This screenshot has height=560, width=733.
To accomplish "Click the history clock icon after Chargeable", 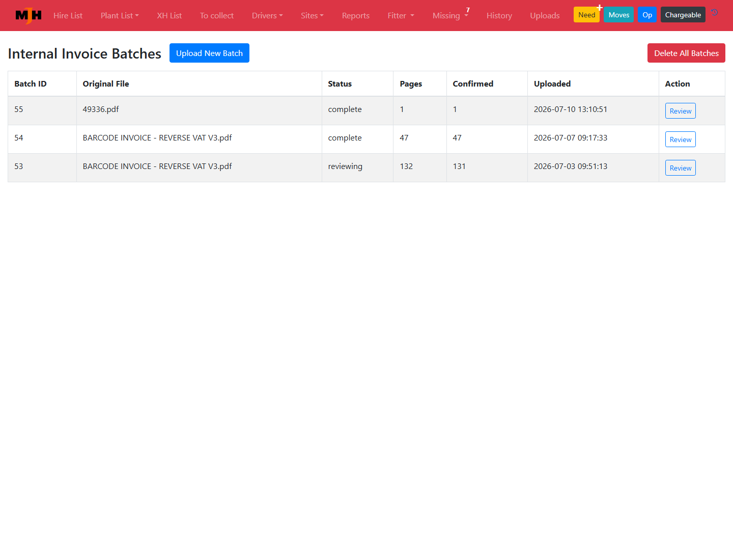I will click(715, 13).
